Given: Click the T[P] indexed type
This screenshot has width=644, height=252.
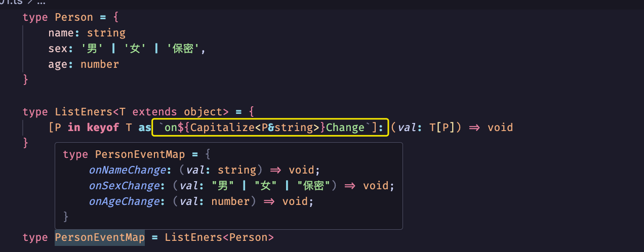Looking at the screenshot, I should 442,128.
